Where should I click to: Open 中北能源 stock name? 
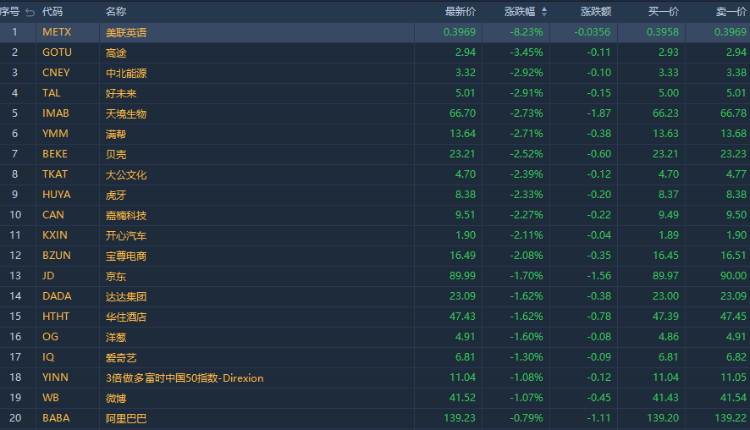click(126, 73)
